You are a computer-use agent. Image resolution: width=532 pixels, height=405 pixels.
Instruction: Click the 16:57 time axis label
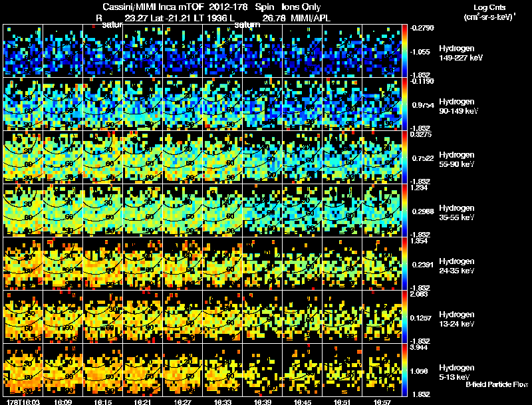tap(382, 402)
